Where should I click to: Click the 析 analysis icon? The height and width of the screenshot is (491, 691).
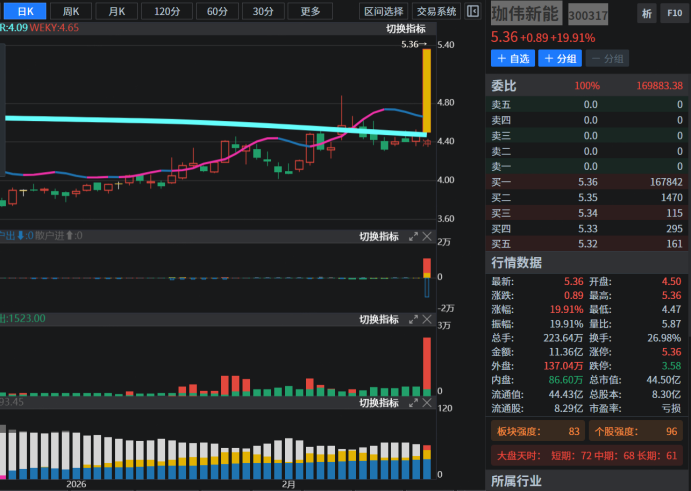[647, 13]
